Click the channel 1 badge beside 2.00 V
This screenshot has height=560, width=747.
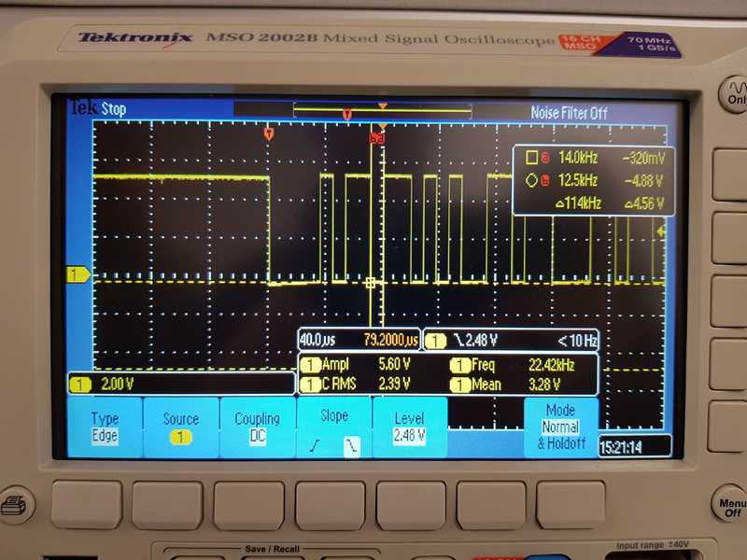pos(80,385)
